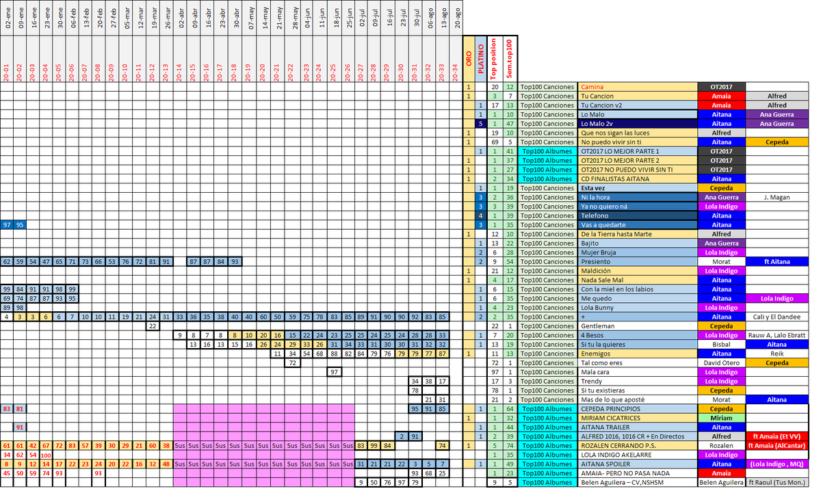
Task: Click the 'Tu Cancion v2' cell
Action: click(x=637, y=105)
